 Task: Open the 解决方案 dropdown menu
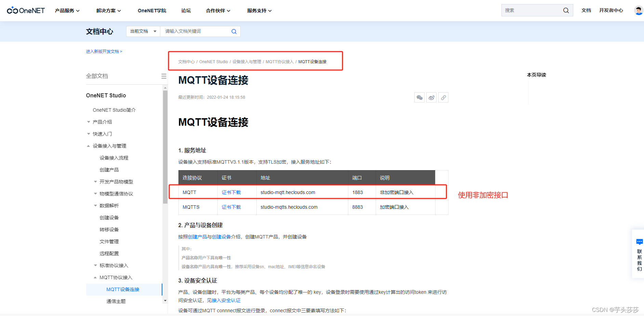(109, 11)
